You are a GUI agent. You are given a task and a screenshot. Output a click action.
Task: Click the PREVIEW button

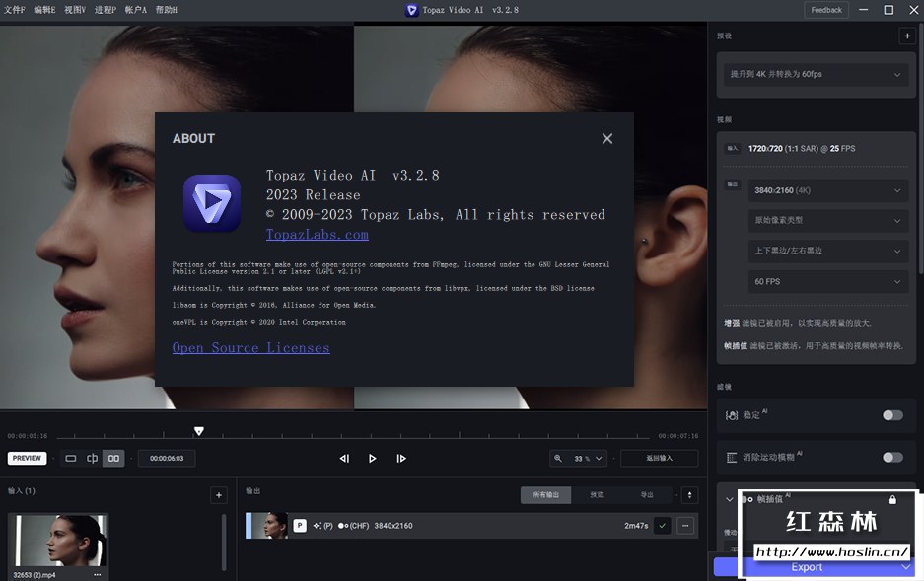tap(27, 458)
